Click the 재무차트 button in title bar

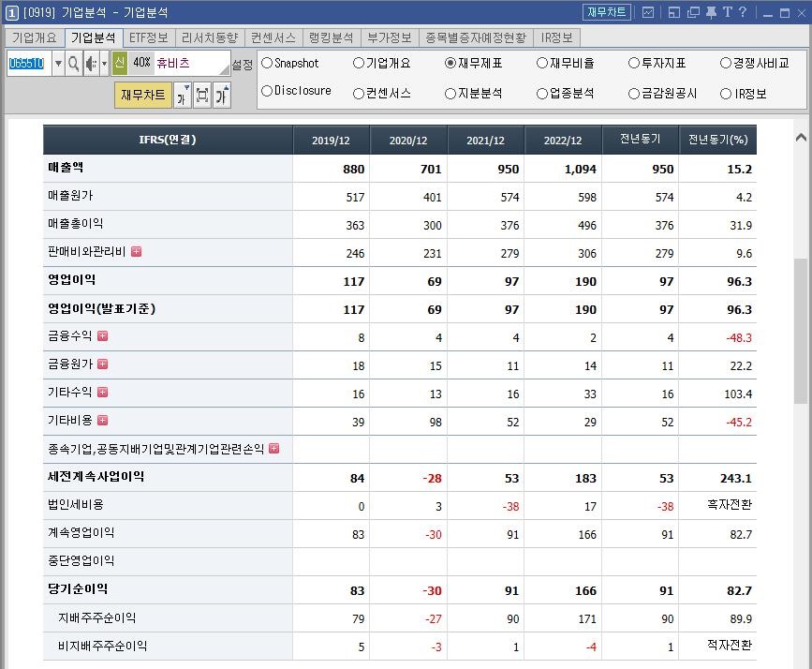(606, 12)
